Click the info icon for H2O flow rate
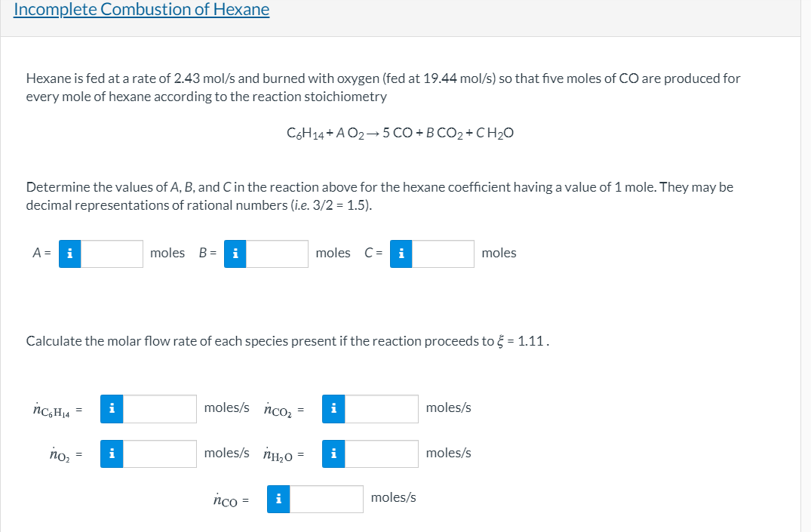The height and width of the screenshot is (532, 811). click(x=333, y=453)
